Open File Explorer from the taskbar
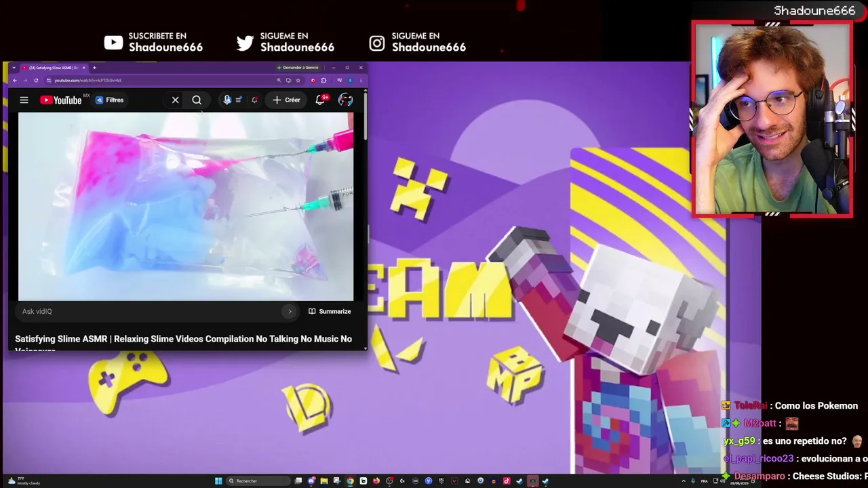The height and width of the screenshot is (488, 868). point(324,481)
